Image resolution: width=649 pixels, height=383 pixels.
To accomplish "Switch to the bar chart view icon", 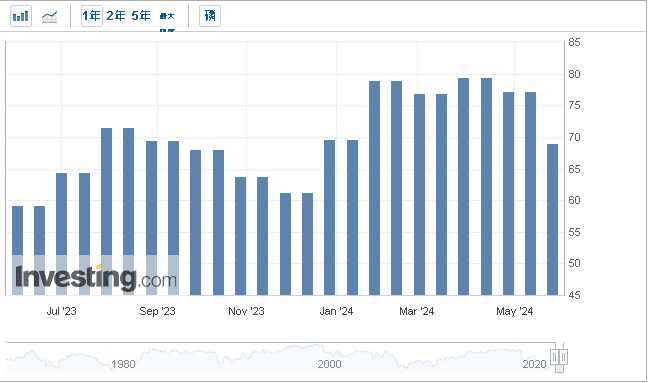I will (x=21, y=16).
